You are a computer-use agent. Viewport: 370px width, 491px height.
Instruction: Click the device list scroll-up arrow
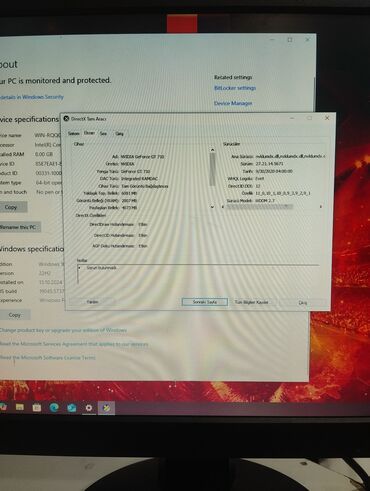pyautogui.click(x=212, y=150)
